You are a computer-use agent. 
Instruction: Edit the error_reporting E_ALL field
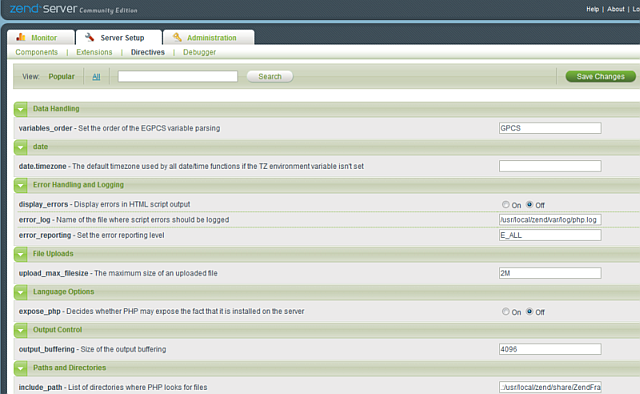click(x=550, y=235)
